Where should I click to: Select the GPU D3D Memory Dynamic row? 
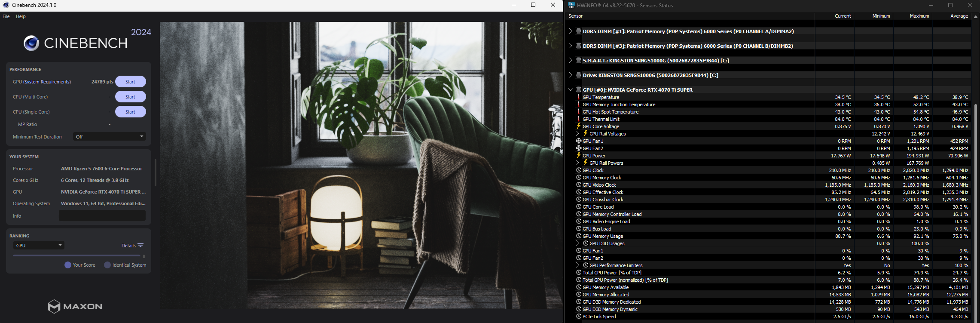(x=768, y=309)
